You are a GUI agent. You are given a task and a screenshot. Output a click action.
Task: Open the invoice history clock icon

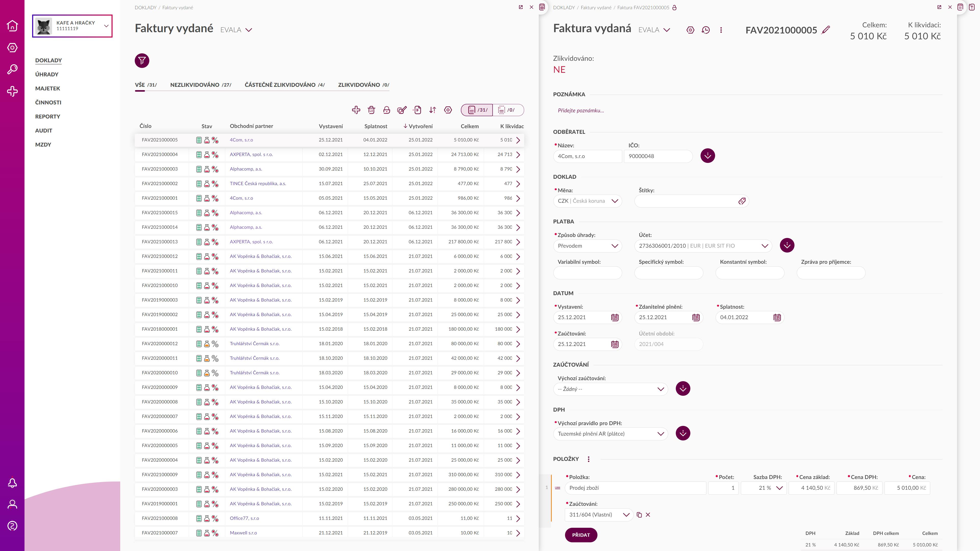pos(706,30)
